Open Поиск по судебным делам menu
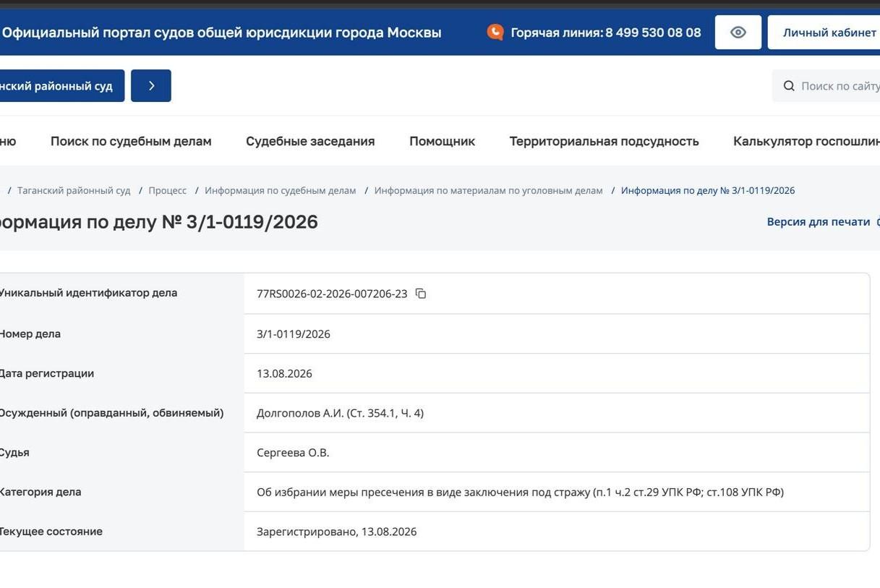The height and width of the screenshot is (588, 880). coord(131,141)
